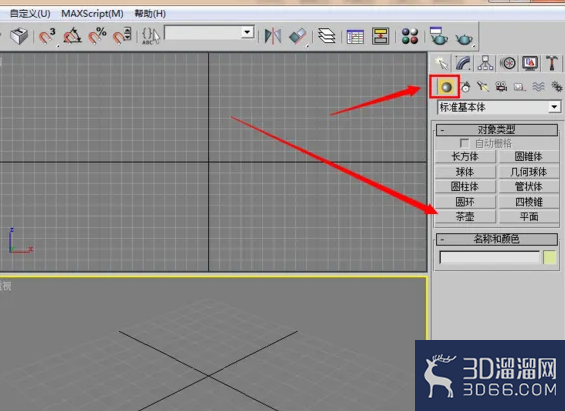The height and width of the screenshot is (411, 565).
Task: Click the Mirror tool icon
Action: coord(273,36)
